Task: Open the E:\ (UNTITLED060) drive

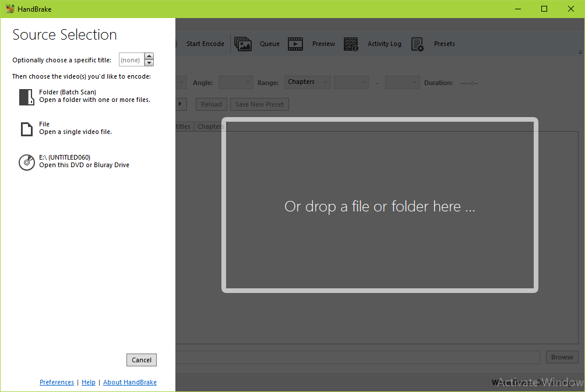Action: click(x=74, y=161)
